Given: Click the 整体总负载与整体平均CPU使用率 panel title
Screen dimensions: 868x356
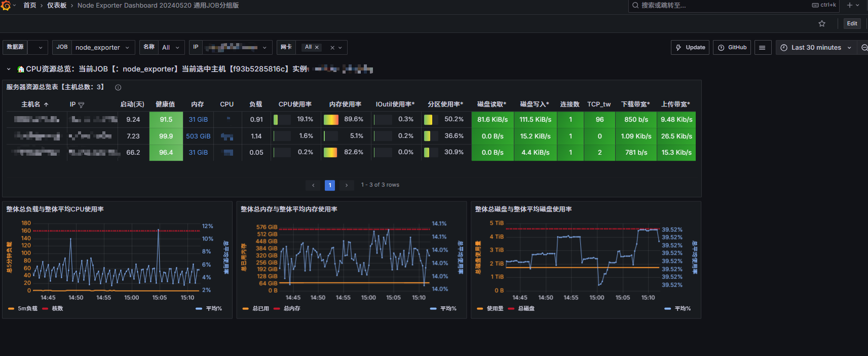Looking at the screenshot, I should pos(55,209).
